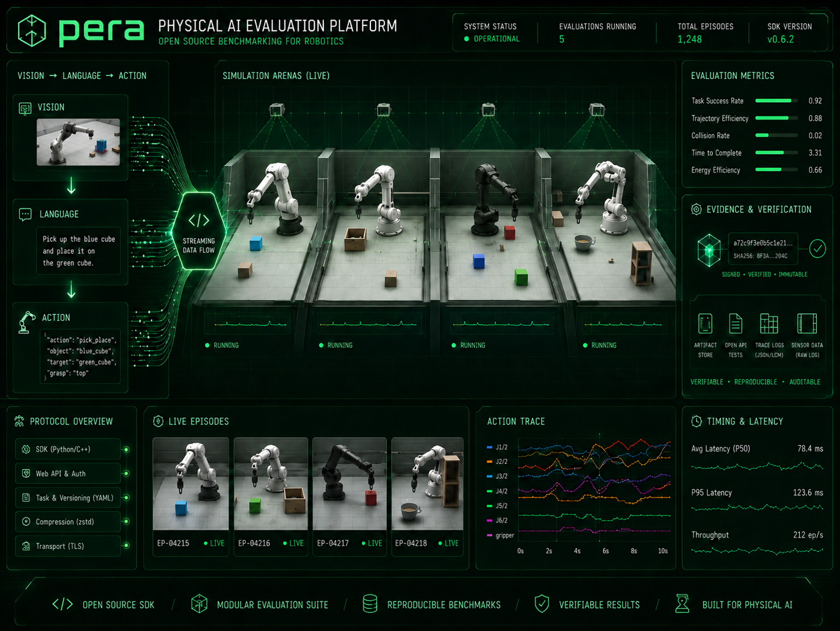
Task: Click the Time to Complete progress bar
Action: 777,153
